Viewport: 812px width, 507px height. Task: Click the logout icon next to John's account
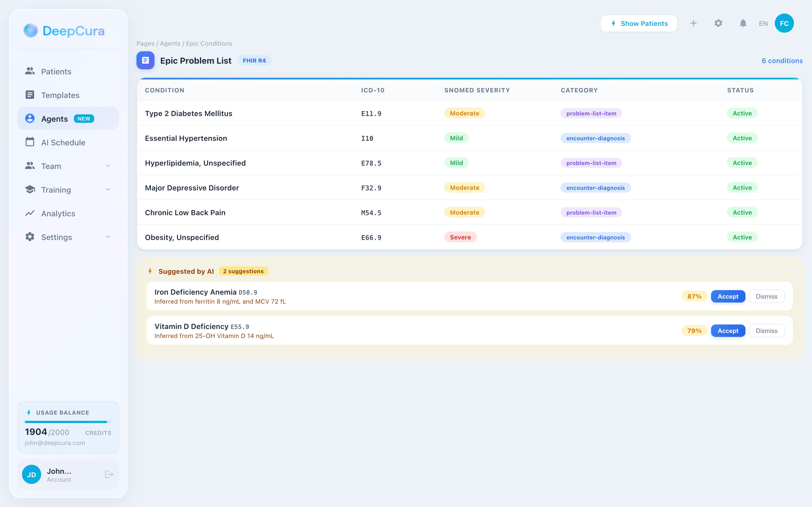point(109,474)
